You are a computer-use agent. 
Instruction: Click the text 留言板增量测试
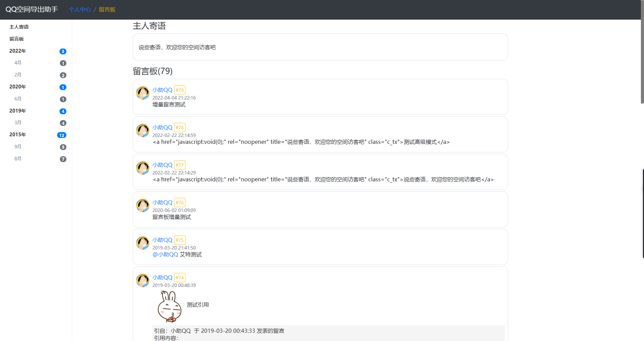coord(172,217)
